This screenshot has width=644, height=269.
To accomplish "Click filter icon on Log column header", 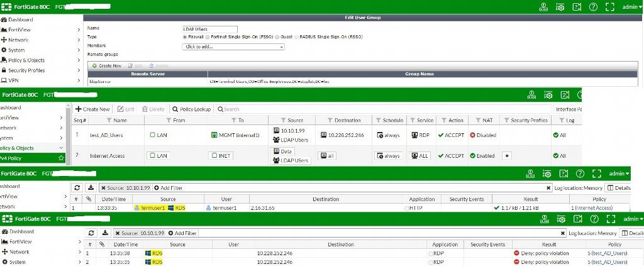I will pyautogui.click(x=562, y=120).
